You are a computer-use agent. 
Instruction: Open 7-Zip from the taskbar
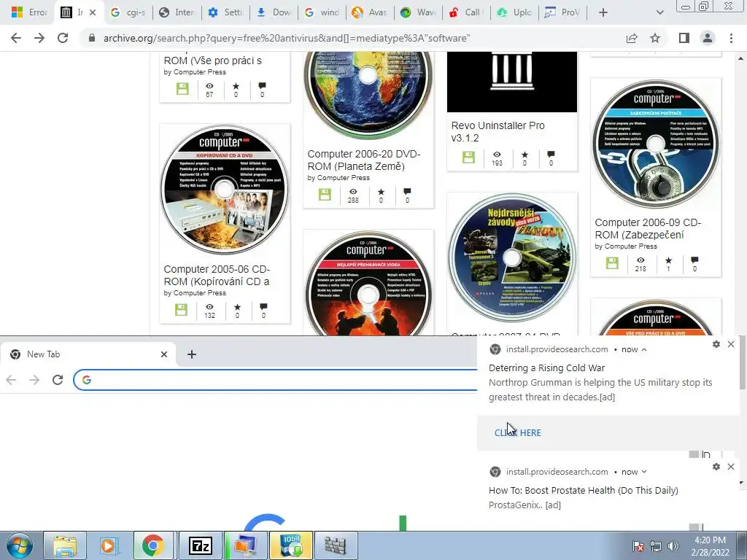pyautogui.click(x=200, y=545)
